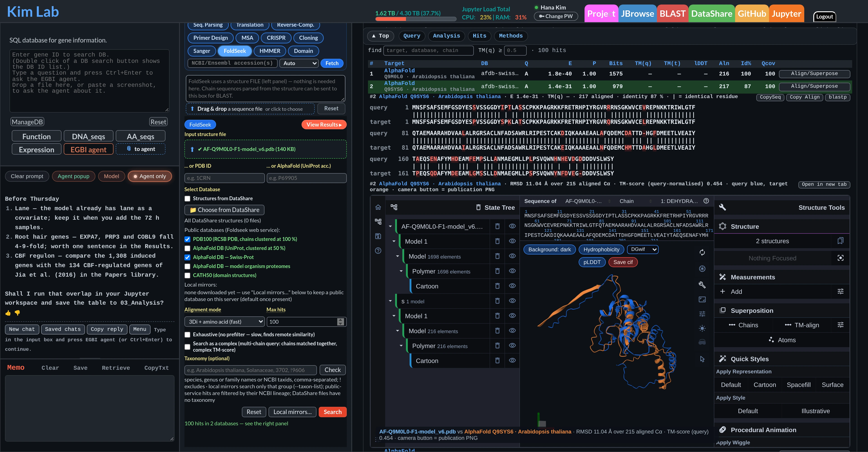Delete the Polymer 1698 elements node
Image resolution: width=868 pixels, height=452 pixels.
497,271
